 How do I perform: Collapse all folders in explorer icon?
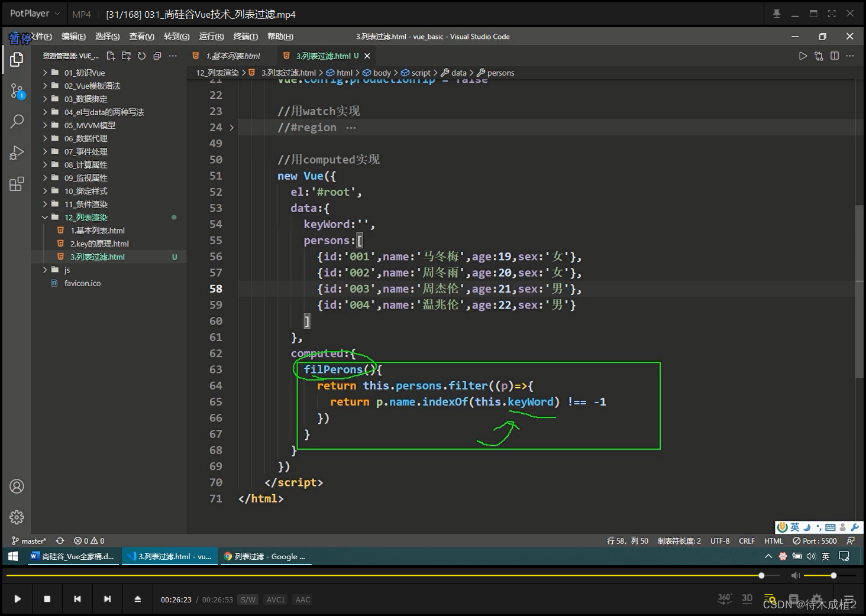pos(157,56)
